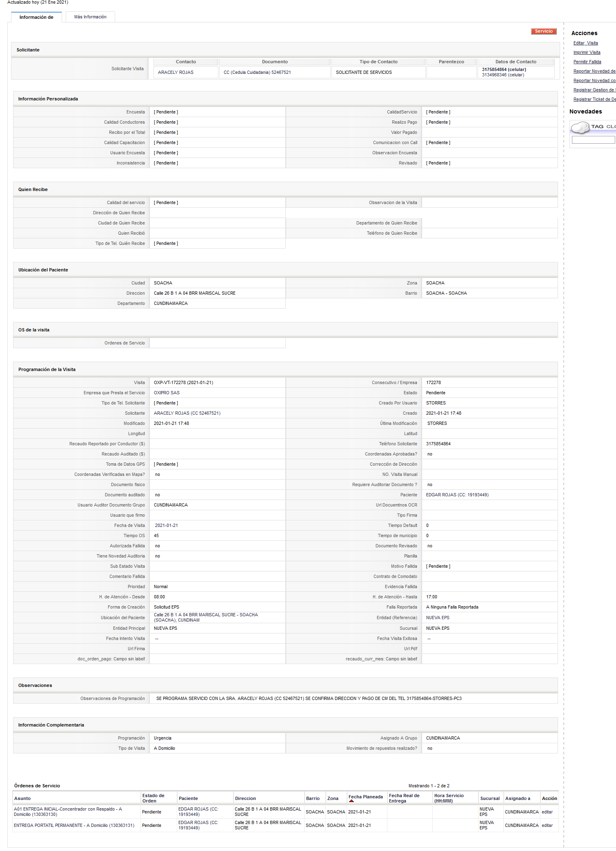
Task: Open the Editar Visita link
Action: pos(585,43)
